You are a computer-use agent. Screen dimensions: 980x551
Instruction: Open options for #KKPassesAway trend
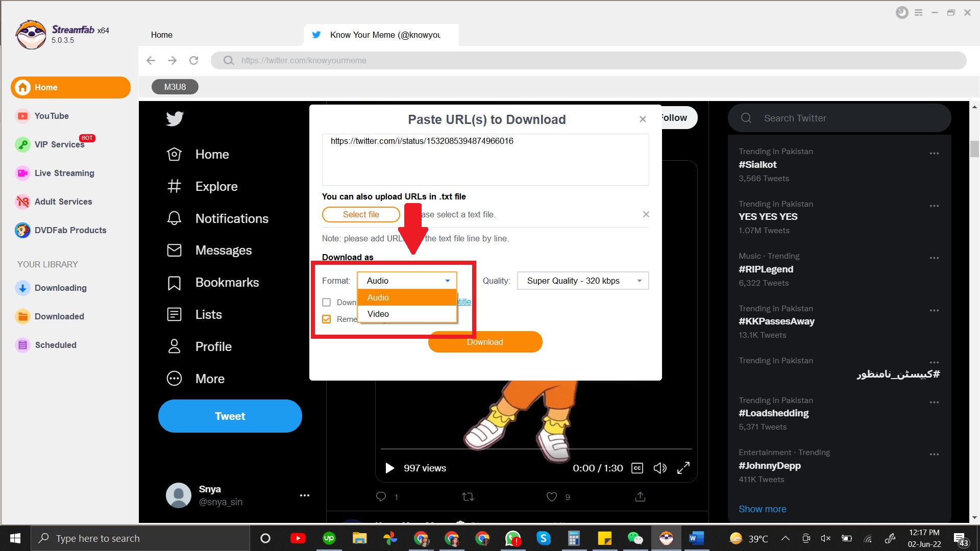(934, 310)
